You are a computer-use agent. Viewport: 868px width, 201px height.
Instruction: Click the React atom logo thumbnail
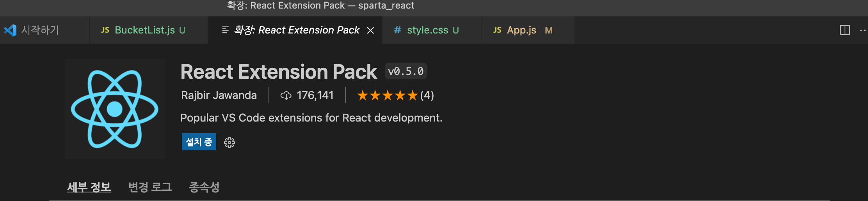[114, 109]
